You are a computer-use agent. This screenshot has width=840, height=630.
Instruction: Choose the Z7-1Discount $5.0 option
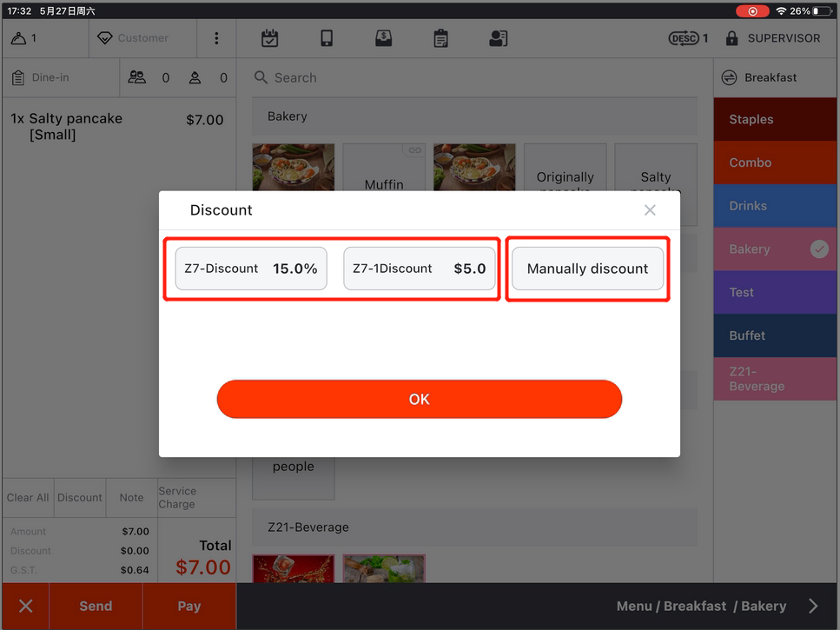[x=420, y=269]
